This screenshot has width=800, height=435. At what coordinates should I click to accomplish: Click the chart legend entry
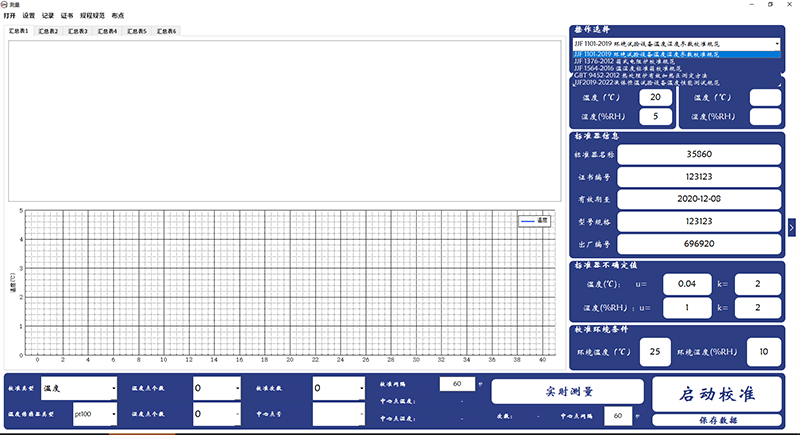point(534,221)
